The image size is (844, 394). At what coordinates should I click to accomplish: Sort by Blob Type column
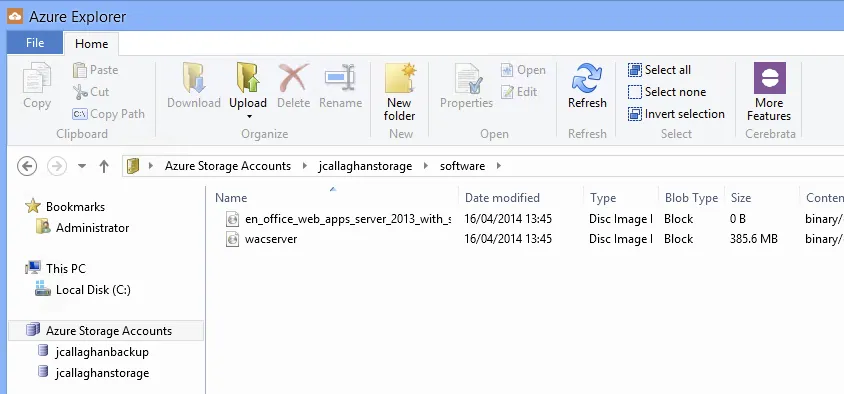pyautogui.click(x=691, y=198)
